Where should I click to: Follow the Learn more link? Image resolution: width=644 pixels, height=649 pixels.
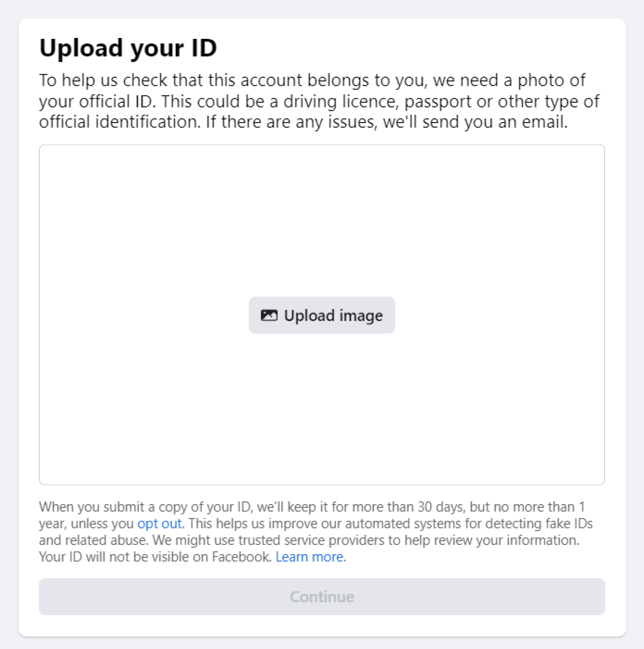coord(309,556)
